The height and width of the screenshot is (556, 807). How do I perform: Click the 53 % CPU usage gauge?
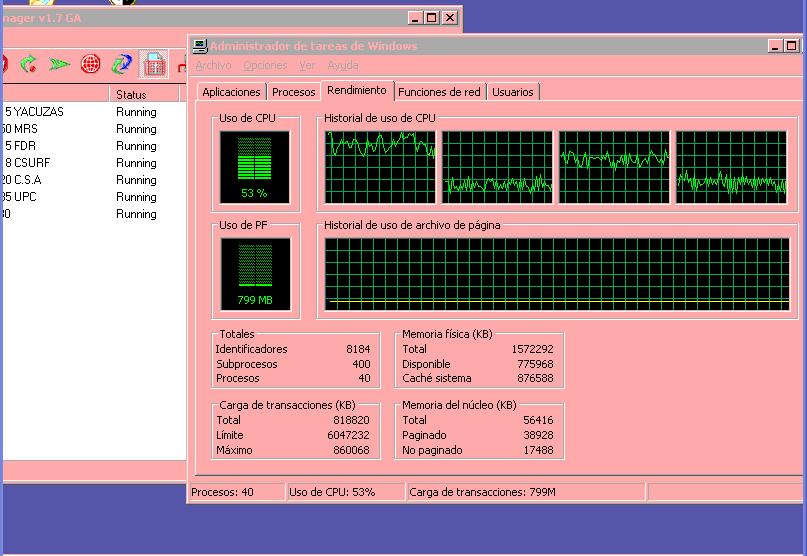pos(255,167)
